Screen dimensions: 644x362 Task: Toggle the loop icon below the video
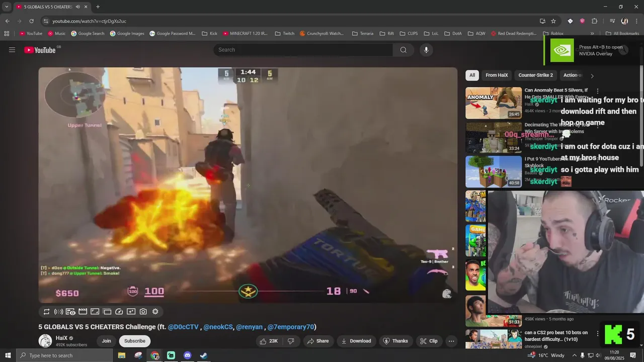(46, 312)
